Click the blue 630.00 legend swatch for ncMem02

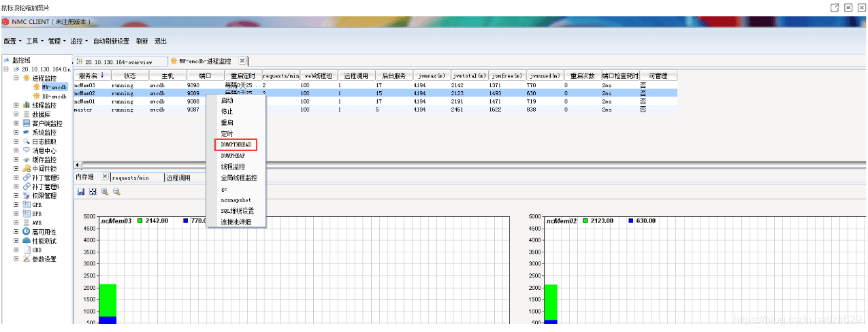(630, 221)
